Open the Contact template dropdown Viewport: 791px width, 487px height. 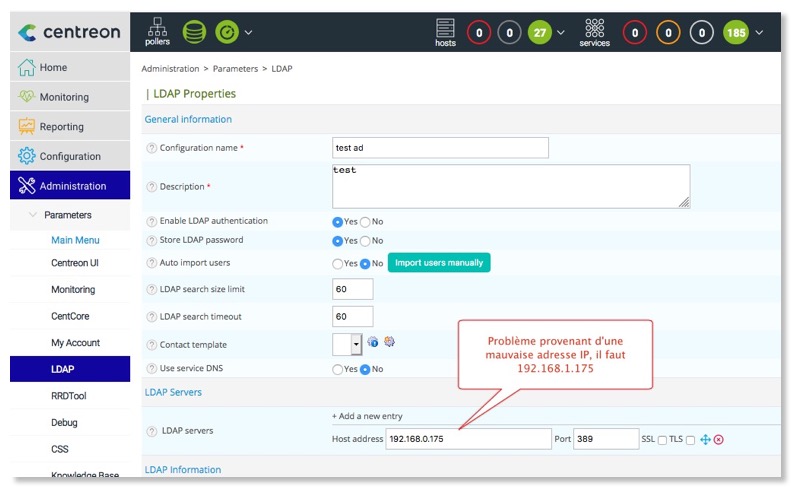click(355, 344)
